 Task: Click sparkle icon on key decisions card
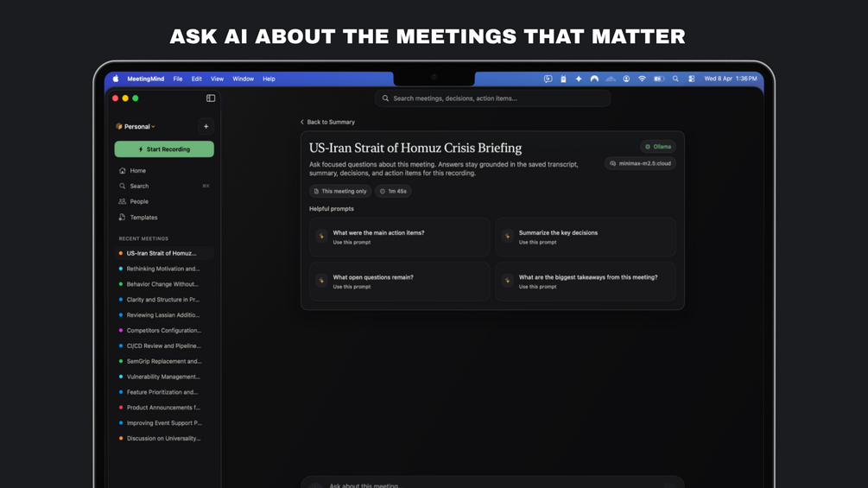click(508, 237)
